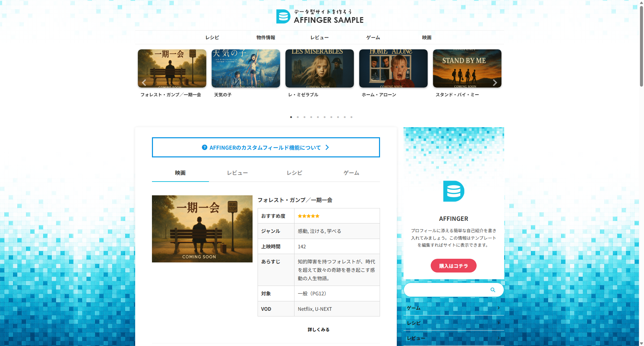Open the Les Misérables carousel poster
Screen dimensions: 644x346
coord(320,68)
